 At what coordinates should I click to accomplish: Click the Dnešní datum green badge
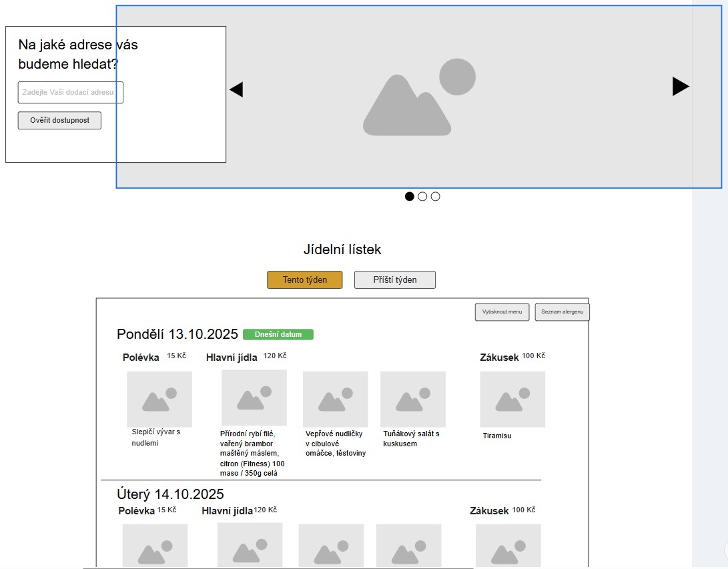278,334
